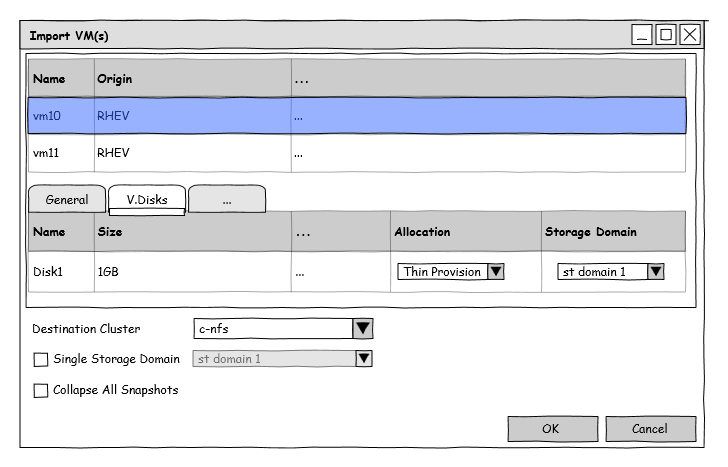The width and height of the screenshot is (728, 467).
Task: Click the Cancel button
Action: pos(650,429)
